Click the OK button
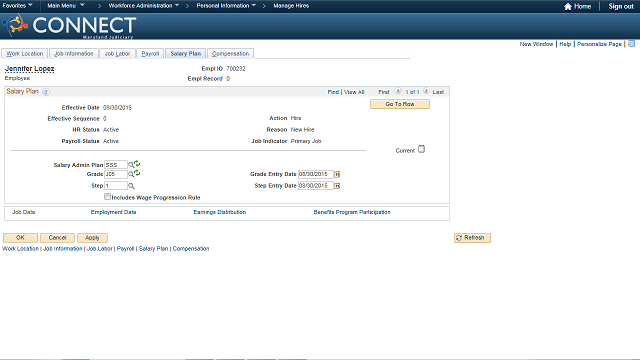The height and width of the screenshot is (360, 640). tap(20, 238)
